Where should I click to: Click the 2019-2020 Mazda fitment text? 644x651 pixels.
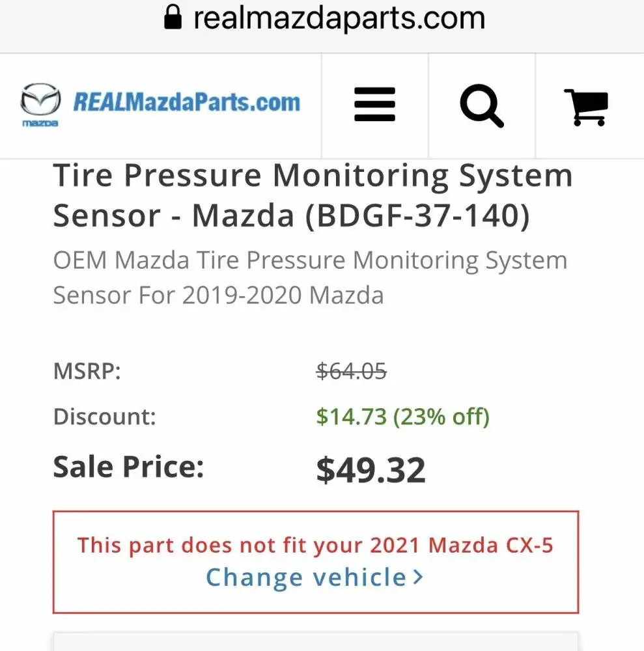pos(283,296)
